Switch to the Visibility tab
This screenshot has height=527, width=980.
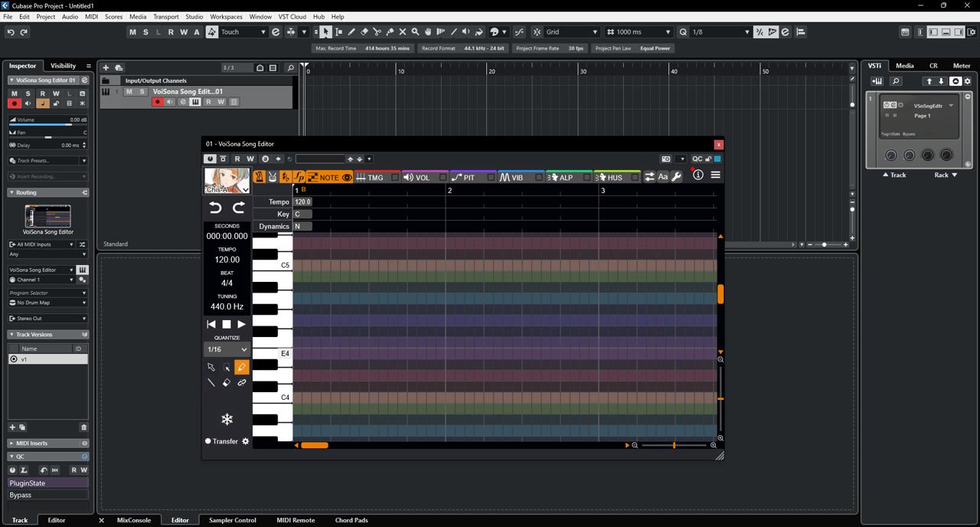coord(63,66)
